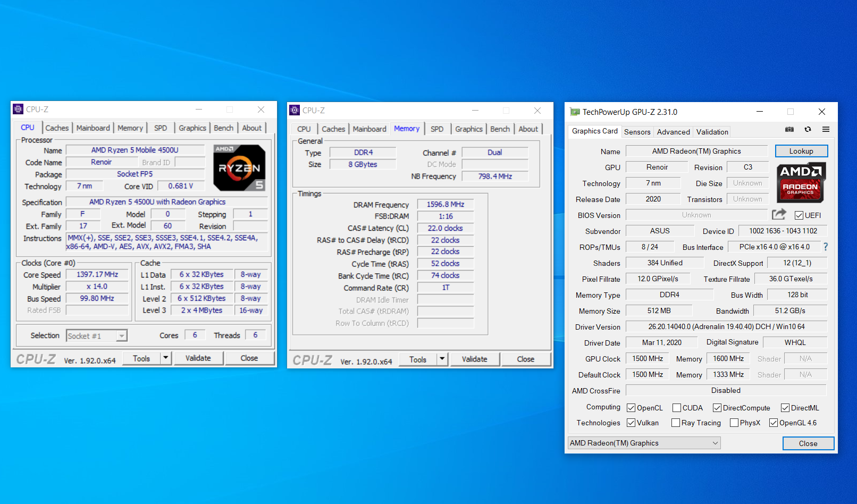Viewport: 857px width, 504px height.
Task: Open CPU tab in Memory window
Action: point(304,129)
